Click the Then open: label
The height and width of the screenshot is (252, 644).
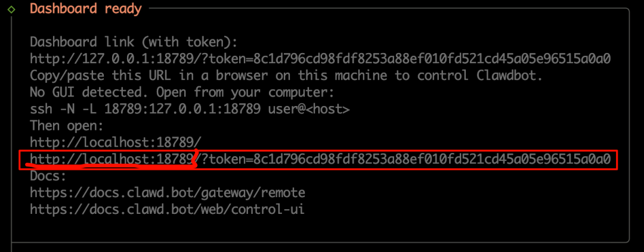tap(67, 126)
